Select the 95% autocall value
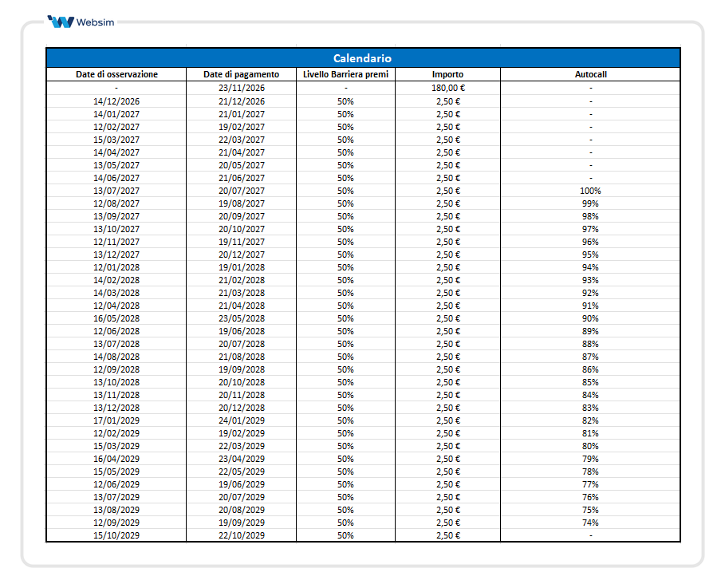This screenshot has width=725, height=588. click(590, 255)
